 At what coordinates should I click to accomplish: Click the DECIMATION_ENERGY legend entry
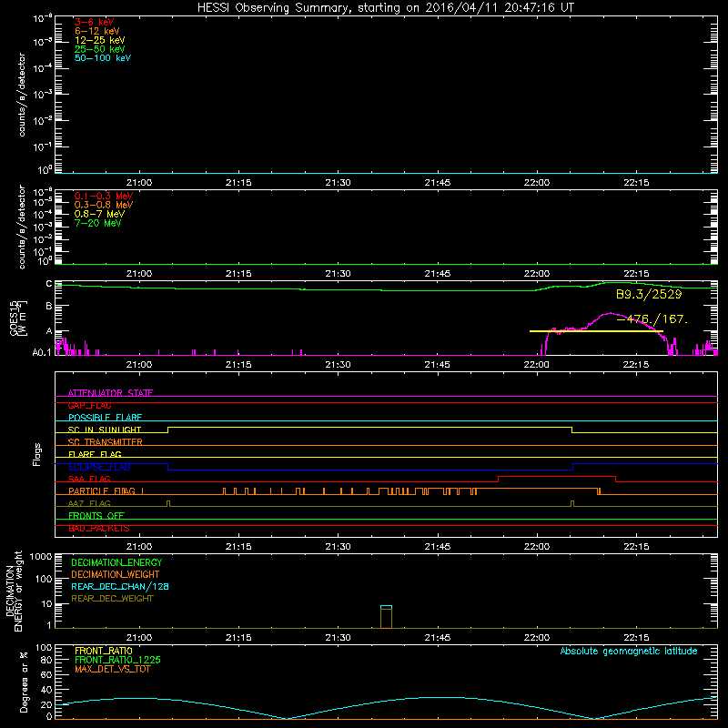pyautogui.click(x=116, y=562)
